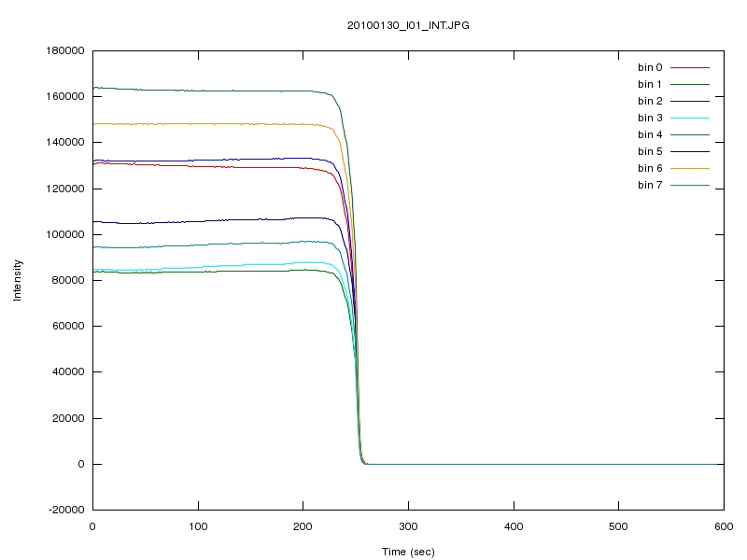Click the bin 4 legend label
Viewport: 747px width, 560px height.
pyautogui.click(x=650, y=134)
